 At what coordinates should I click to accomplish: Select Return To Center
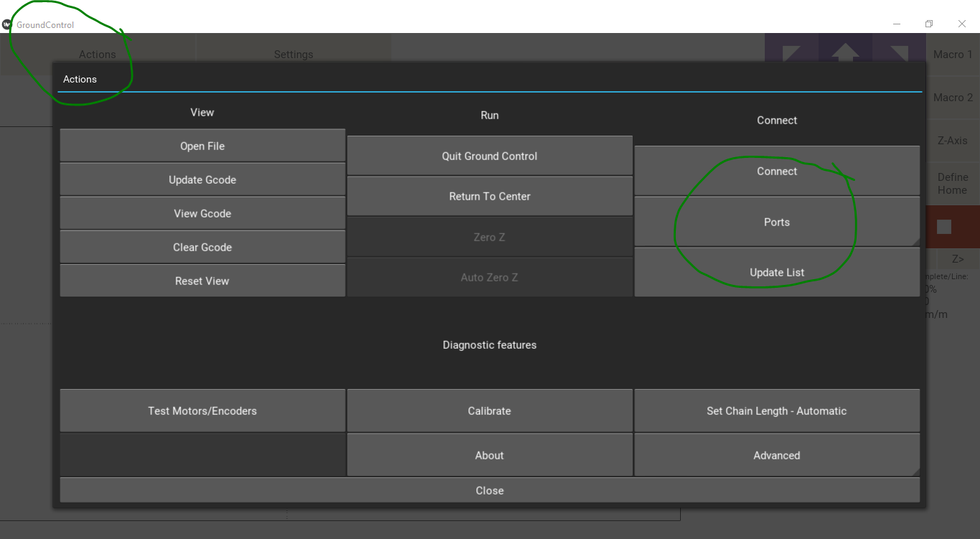pos(489,196)
